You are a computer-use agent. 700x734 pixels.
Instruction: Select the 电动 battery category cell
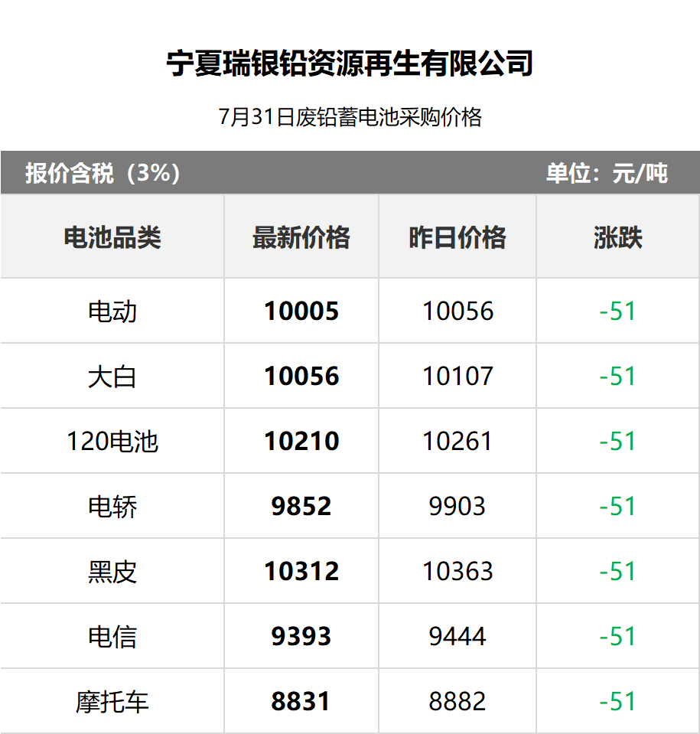coord(112,312)
